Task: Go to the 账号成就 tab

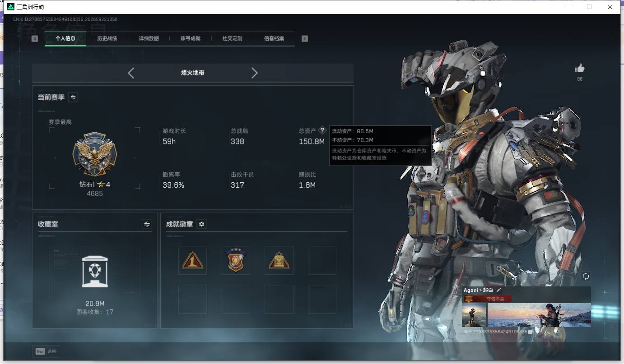Action: (191, 39)
